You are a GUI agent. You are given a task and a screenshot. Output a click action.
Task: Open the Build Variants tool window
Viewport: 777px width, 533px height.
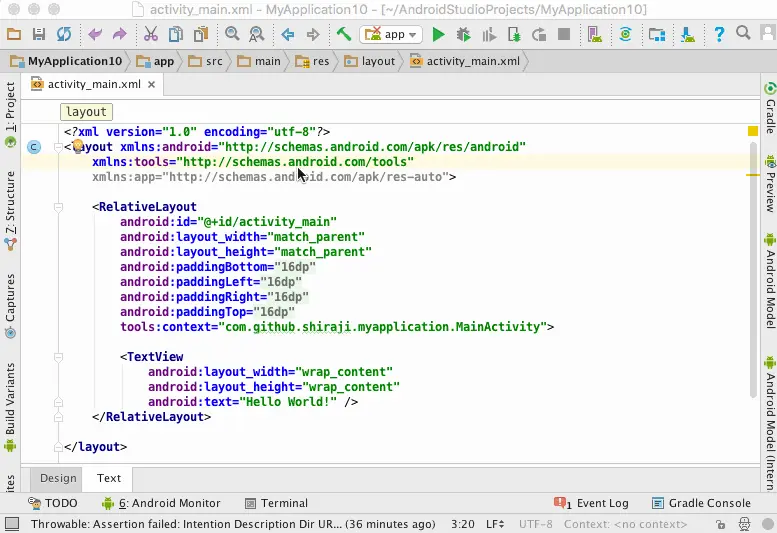[10, 406]
